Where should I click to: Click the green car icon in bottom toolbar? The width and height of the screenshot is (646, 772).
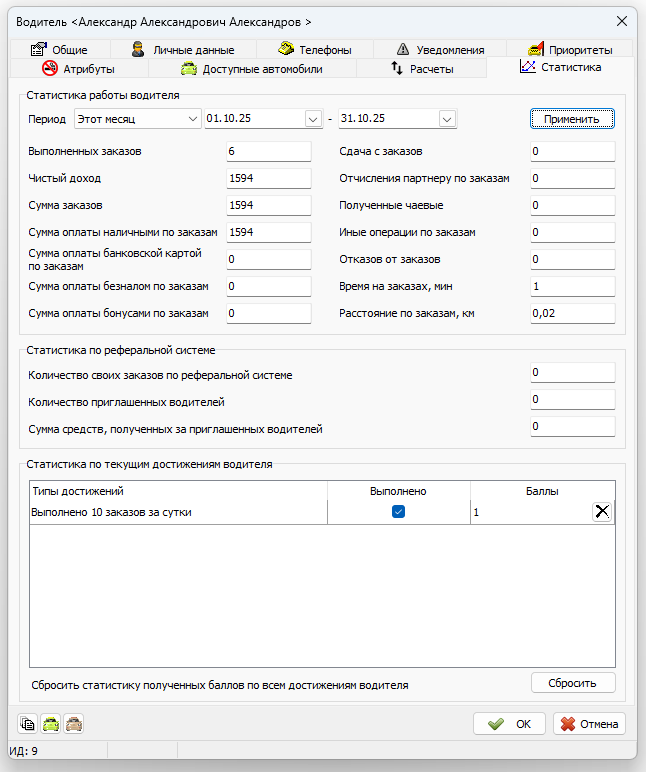tap(50, 724)
